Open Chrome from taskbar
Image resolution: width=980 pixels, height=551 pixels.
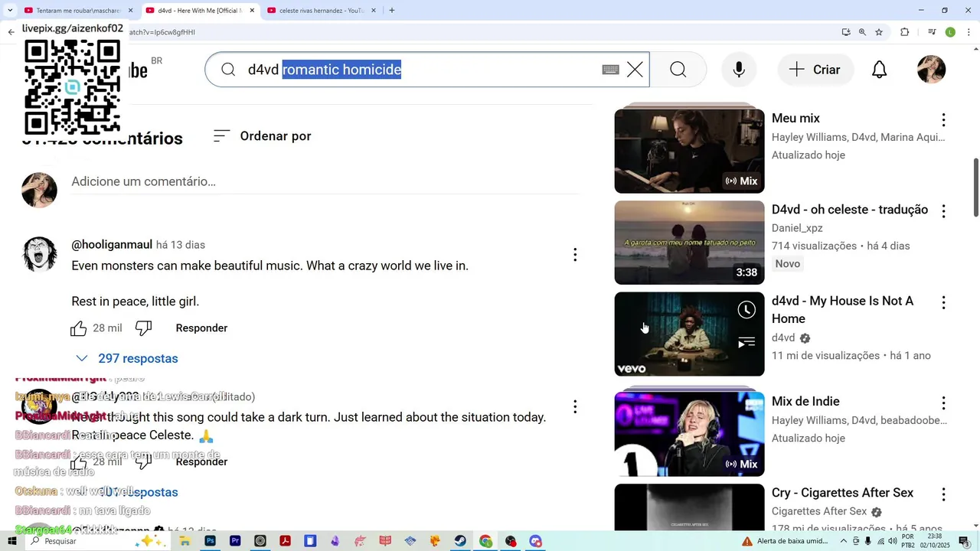(485, 541)
